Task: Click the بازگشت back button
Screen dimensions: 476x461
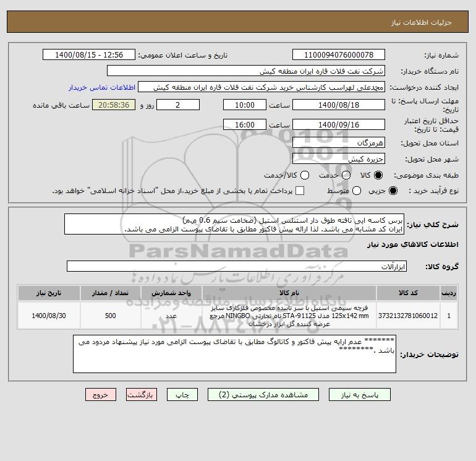Action: pos(142,394)
